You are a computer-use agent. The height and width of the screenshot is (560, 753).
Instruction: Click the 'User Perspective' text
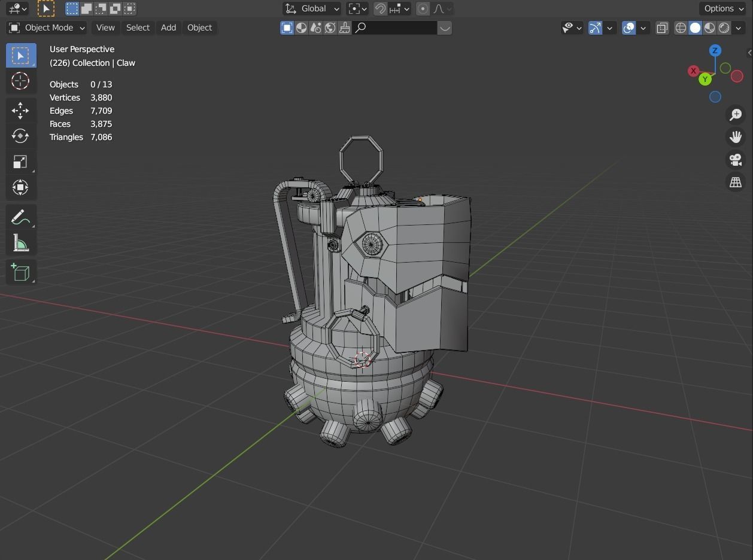82,49
